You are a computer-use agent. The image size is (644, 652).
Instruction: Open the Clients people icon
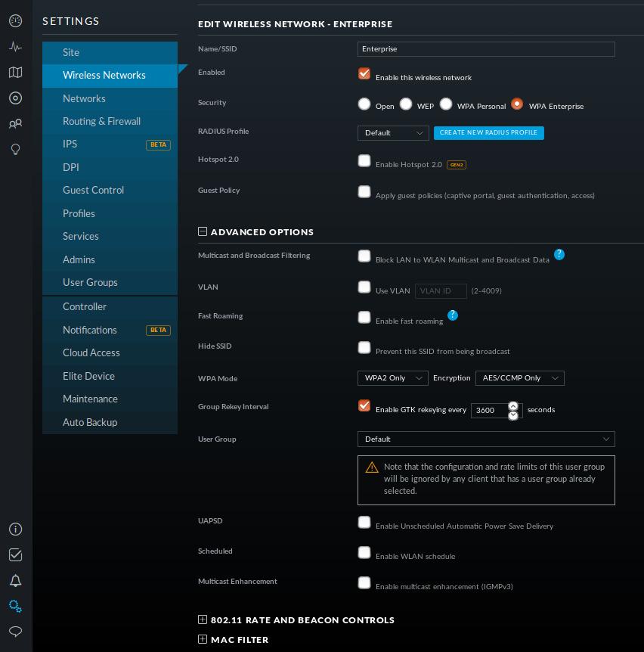(15, 123)
